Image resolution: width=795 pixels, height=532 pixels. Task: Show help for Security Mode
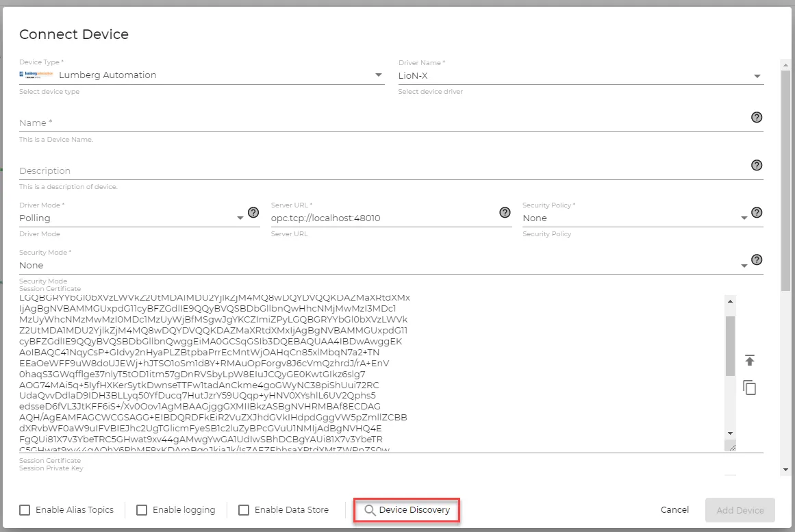point(757,259)
